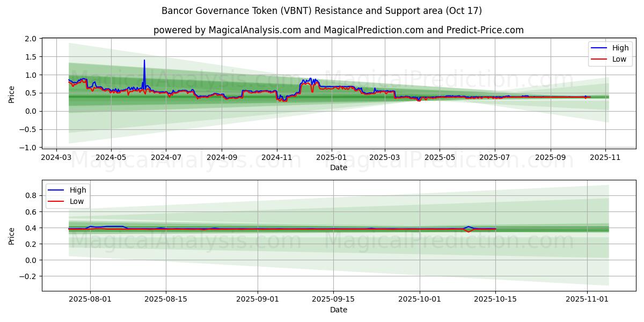Click the chart title mentioning Bancor Governance Token
The width and height of the screenshot is (644, 322).
pos(321,11)
